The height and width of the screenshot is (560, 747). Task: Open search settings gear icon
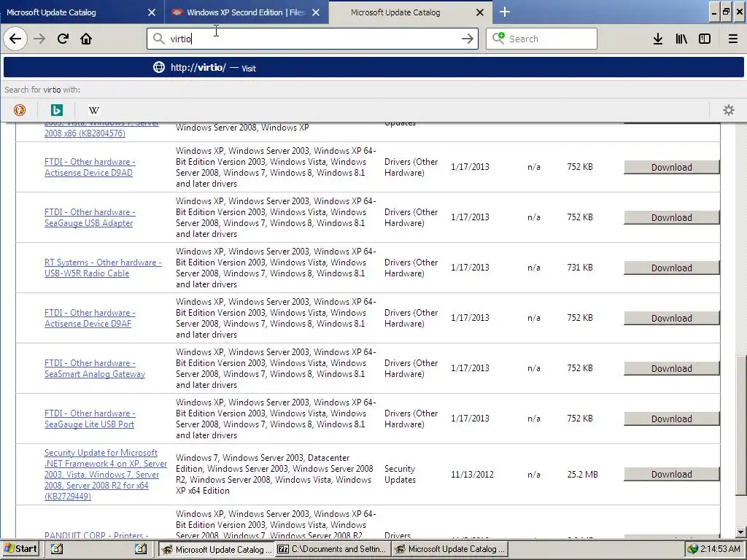(x=729, y=110)
